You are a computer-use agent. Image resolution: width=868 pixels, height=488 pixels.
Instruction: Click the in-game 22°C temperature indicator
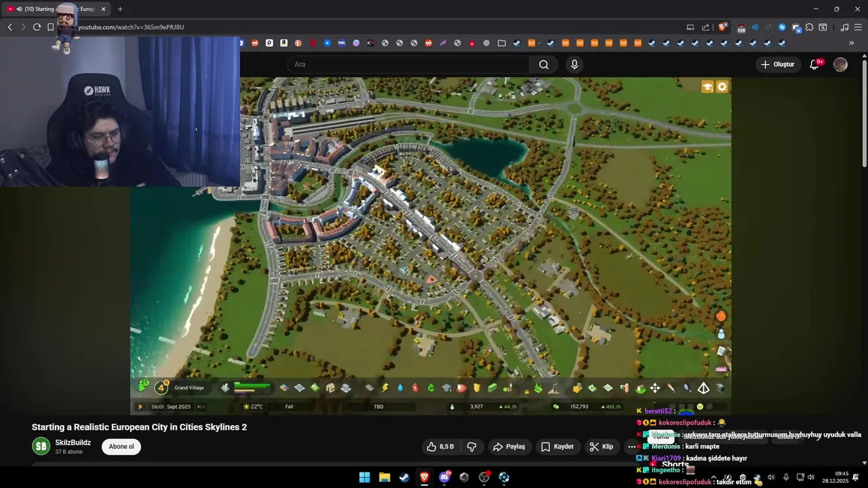(x=253, y=407)
